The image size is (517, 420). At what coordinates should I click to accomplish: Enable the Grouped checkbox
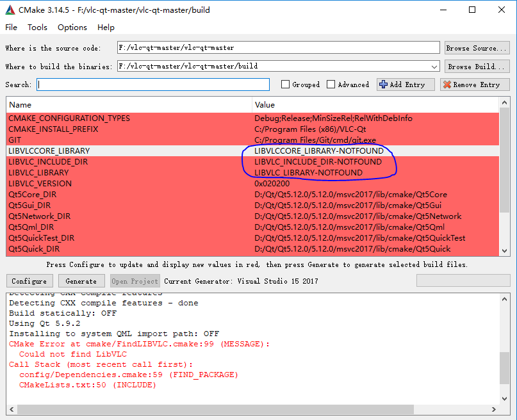coord(285,85)
